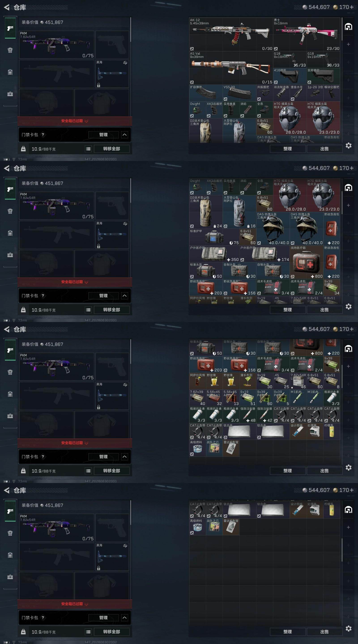Select the 9x39 PAB stack of 5
Viewport: 358px width, 644px height.
281,398
